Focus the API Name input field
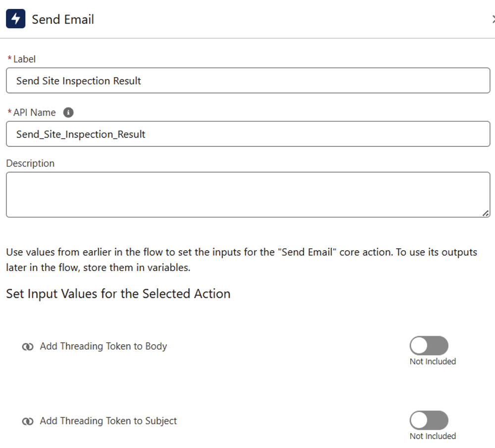This screenshot has width=495, height=448. pos(247,134)
